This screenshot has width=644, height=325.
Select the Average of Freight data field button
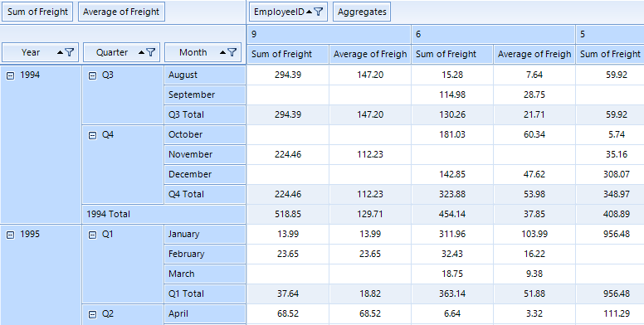(121, 12)
